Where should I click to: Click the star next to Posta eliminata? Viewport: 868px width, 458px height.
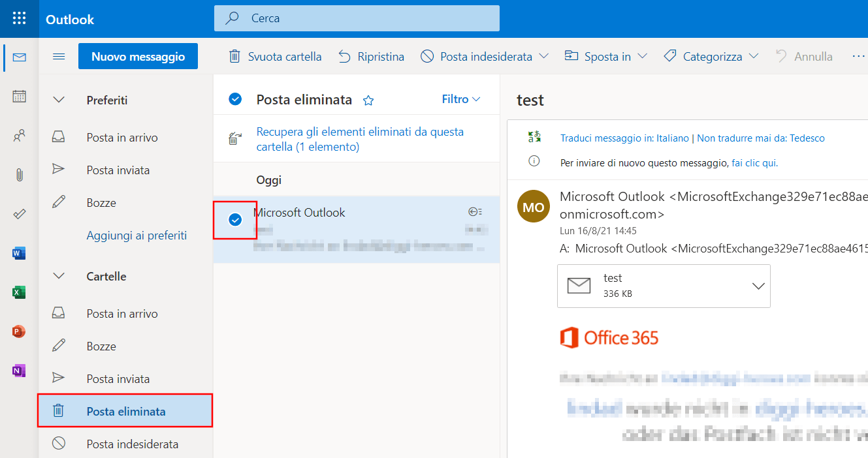(368, 100)
